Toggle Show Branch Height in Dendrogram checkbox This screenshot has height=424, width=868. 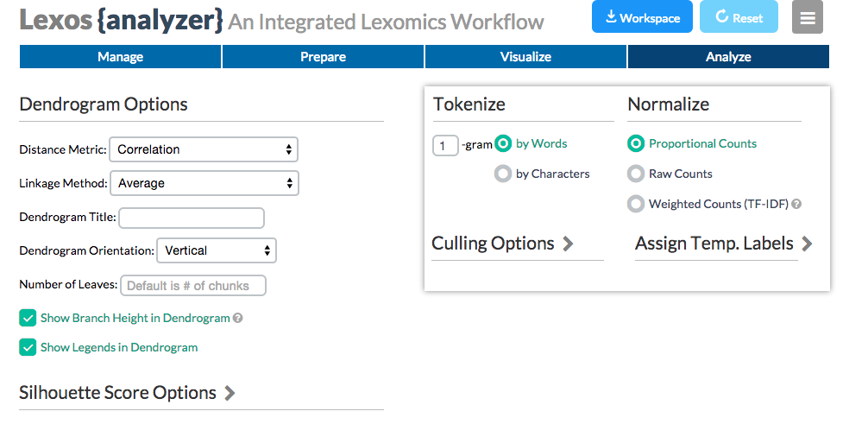(x=28, y=318)
